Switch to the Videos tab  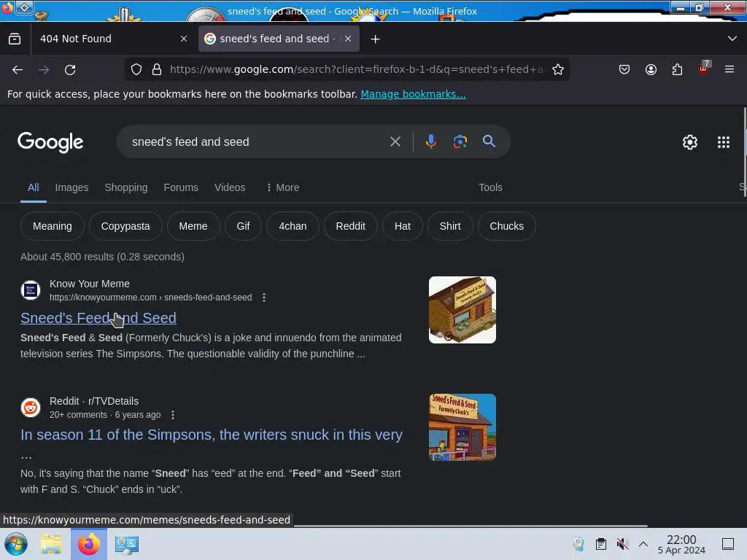pos(230,187)
